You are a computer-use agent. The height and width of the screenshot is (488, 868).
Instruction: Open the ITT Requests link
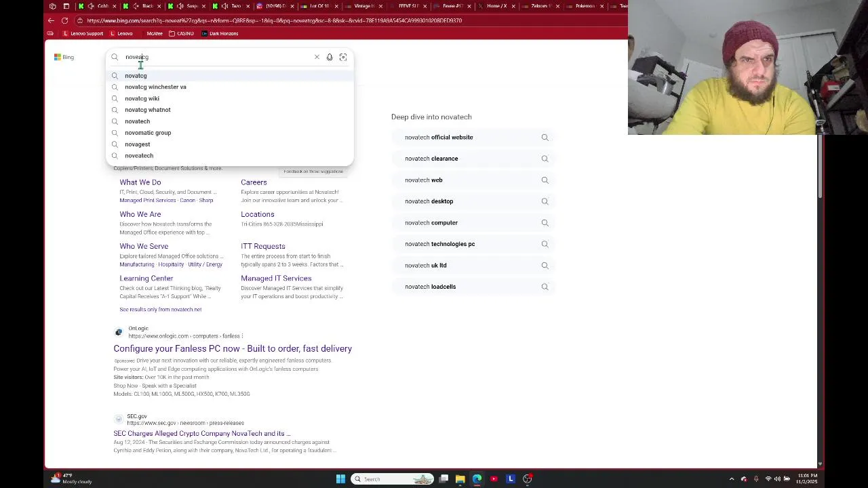tap(263, 246)
